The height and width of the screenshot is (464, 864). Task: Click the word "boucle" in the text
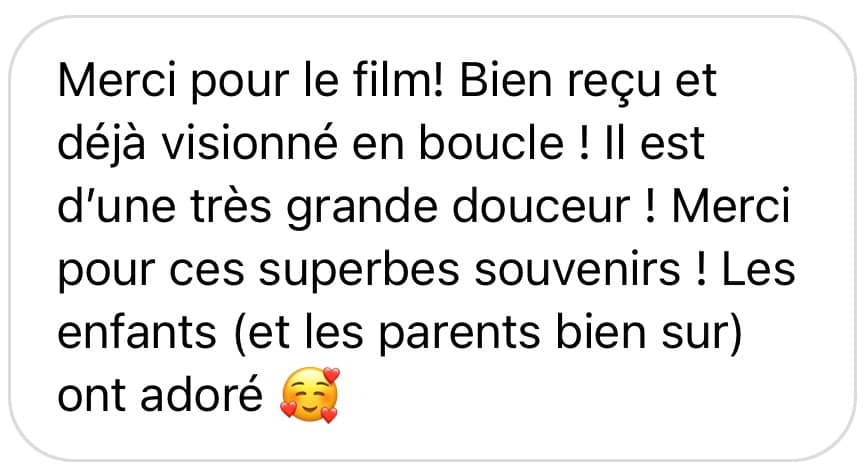coord(492,143)
